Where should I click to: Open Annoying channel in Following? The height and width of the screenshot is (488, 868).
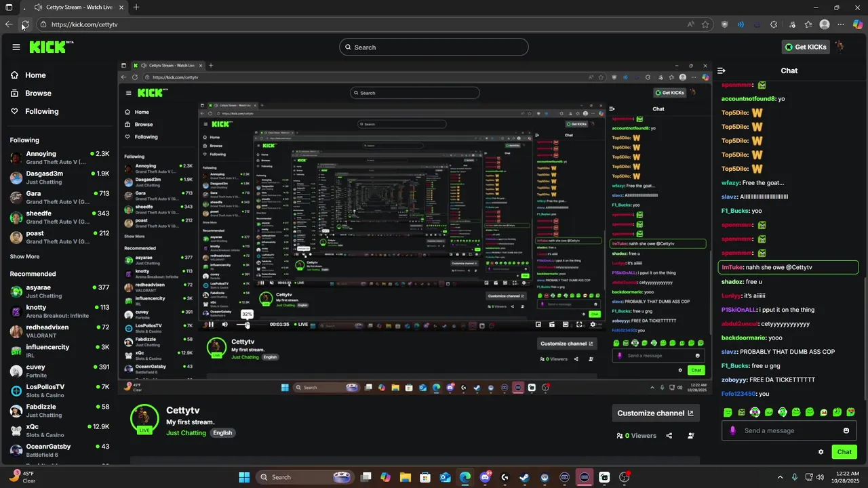point(60,157)
